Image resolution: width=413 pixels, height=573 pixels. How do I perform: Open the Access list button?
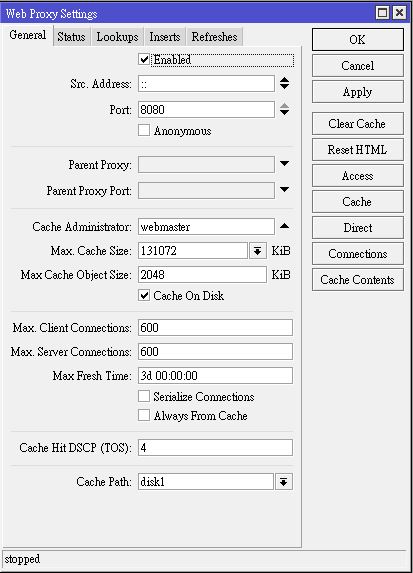(x=358, y=176)
